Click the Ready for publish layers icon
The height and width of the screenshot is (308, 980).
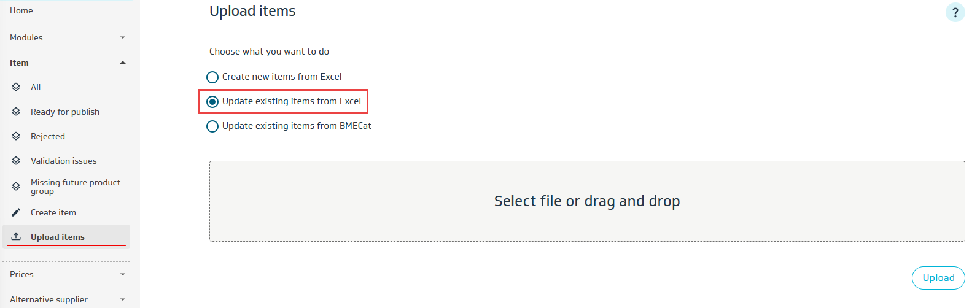[x=16, y=111]
